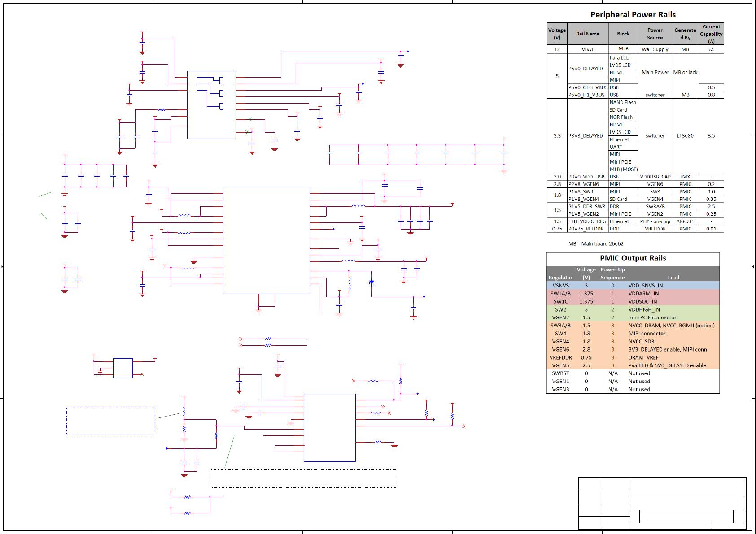Select the vertical inductor beside the diode
Viewport: 756px width, 534px height.
click(350, 283)
